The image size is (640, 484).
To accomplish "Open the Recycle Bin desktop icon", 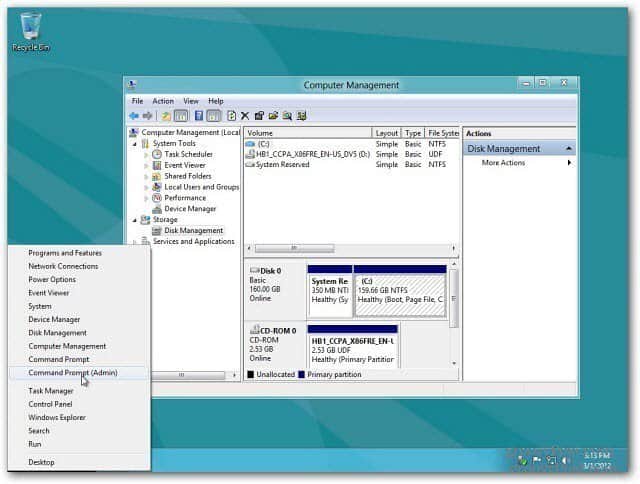I will 31,32.
